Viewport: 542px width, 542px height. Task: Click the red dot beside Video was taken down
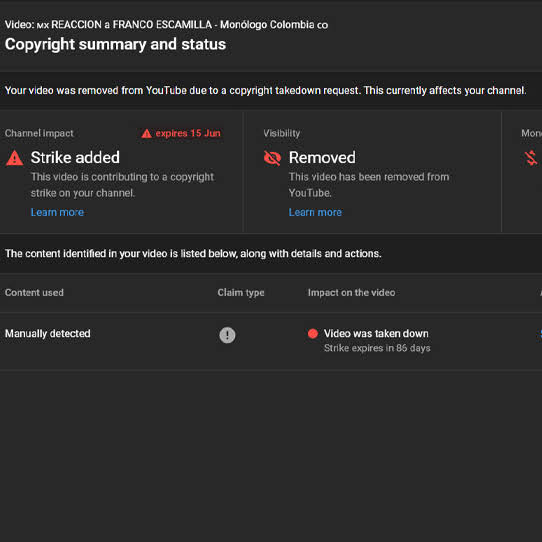(x=313, y=334)
